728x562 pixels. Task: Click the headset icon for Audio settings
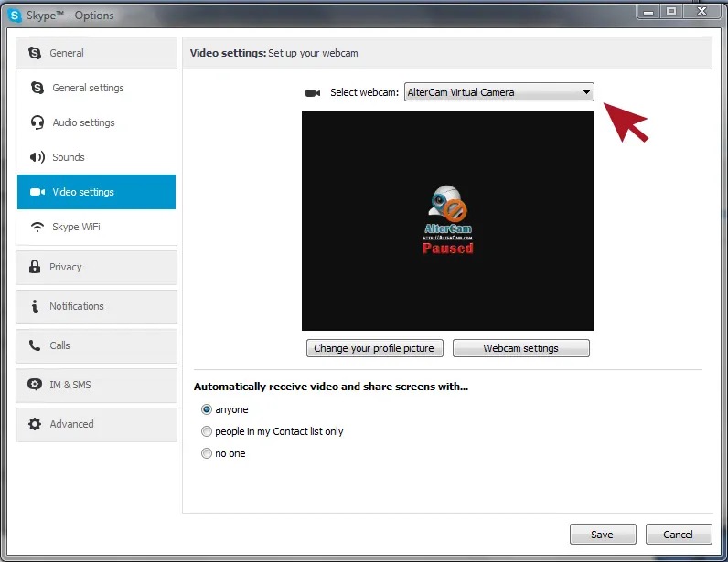tap(37, 122)
